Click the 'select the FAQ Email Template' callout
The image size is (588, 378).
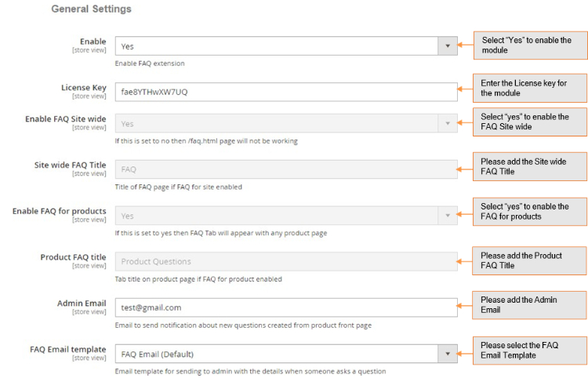[x=531, y=350]
